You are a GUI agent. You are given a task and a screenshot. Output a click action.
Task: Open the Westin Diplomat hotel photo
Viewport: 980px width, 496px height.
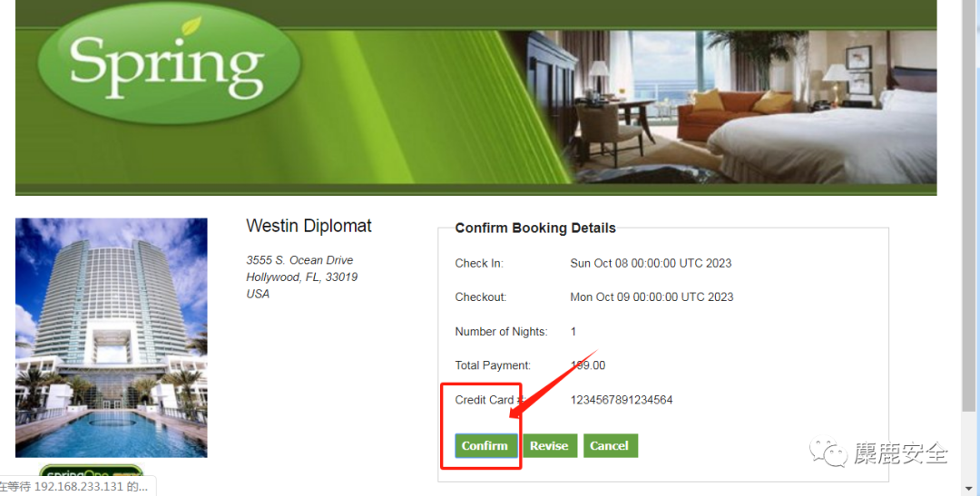112,337
